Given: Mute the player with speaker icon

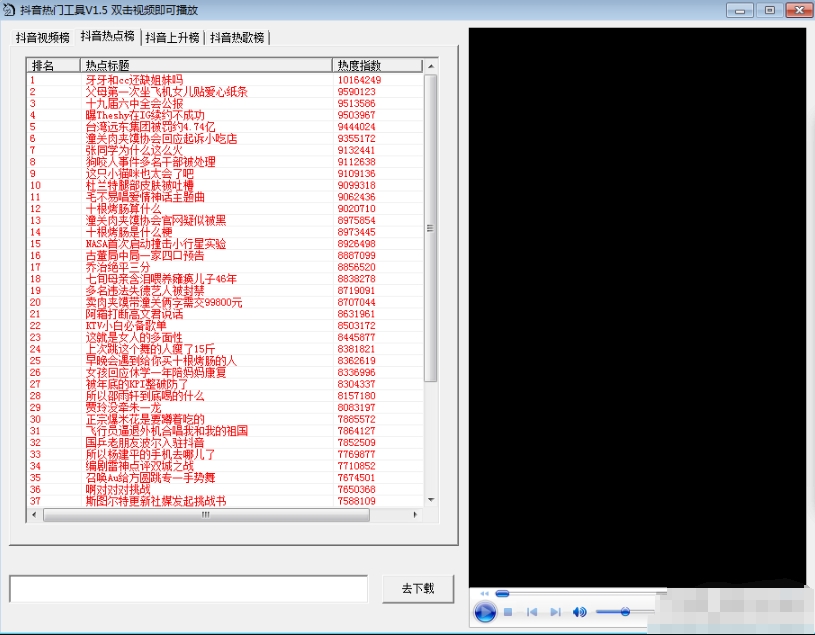Looking at the screenshot, I should tap(579, 612).
